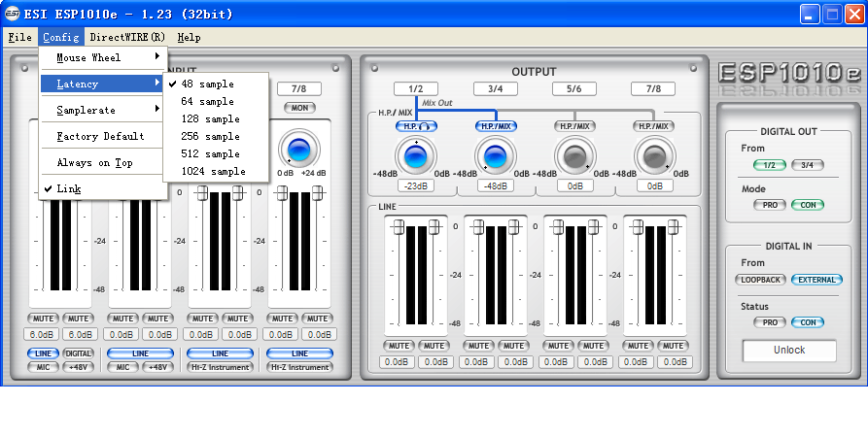
Task: Click the left fader of input 7/8
Action: (x=282, y=193)
